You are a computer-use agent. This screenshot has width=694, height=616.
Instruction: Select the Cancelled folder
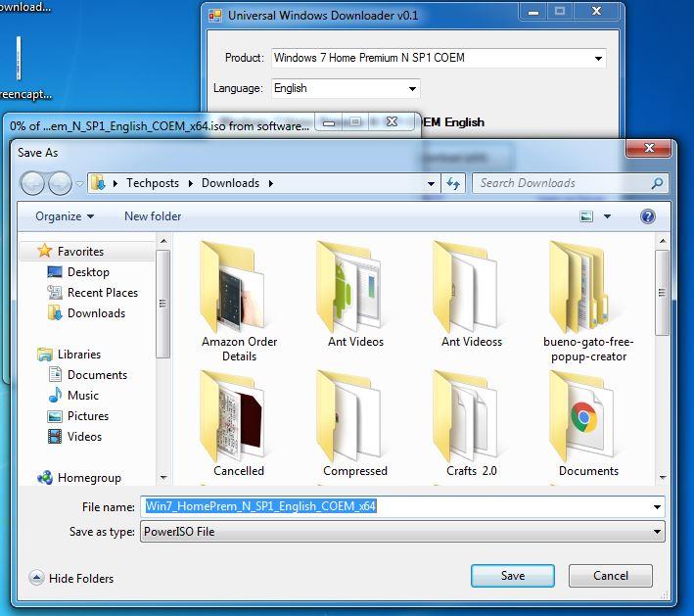239,423
